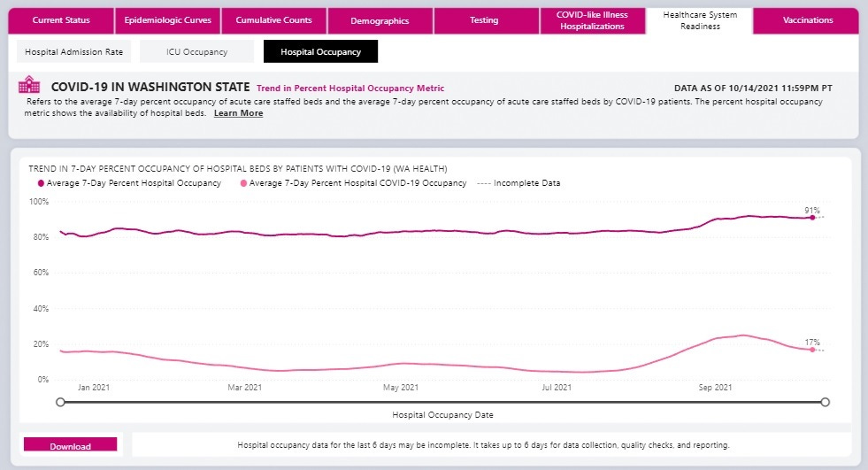Go to the Demographics tab
Image resolution: width=868 pixels, height=470 pixels.
point(379,20)
